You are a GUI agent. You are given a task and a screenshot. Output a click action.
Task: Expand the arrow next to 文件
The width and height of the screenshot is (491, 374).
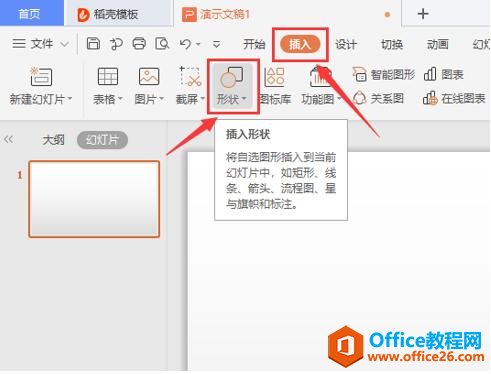click(x=65, y=44)
